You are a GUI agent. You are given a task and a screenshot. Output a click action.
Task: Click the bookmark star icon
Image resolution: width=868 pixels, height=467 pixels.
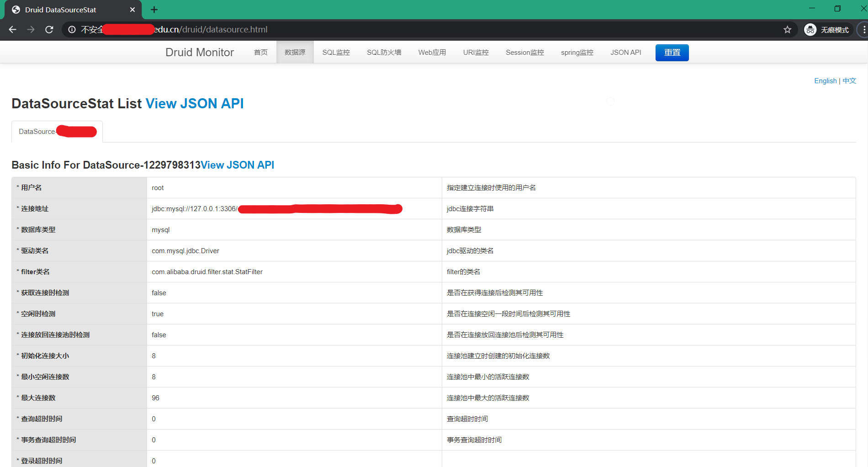click(787, 29)
